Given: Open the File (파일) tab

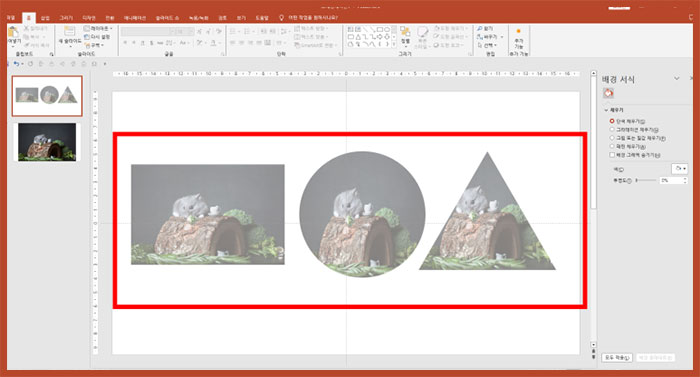Looking at the screenshot, I should (11, 18).
